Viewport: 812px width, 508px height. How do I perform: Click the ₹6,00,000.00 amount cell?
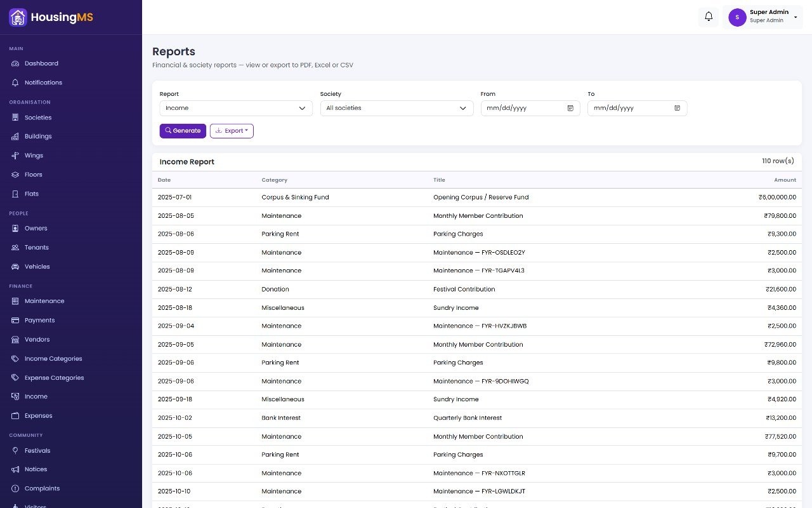(x=777, y=197)
